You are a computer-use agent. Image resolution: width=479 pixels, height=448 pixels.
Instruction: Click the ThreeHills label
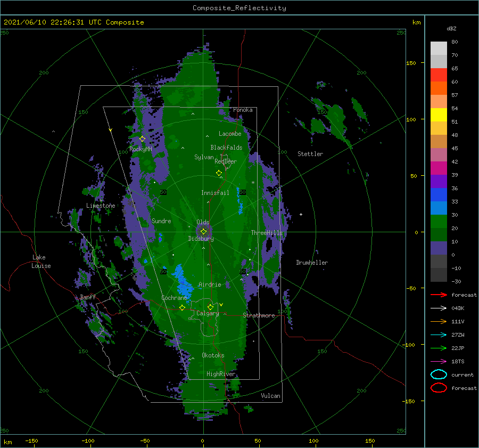point(267,233)
